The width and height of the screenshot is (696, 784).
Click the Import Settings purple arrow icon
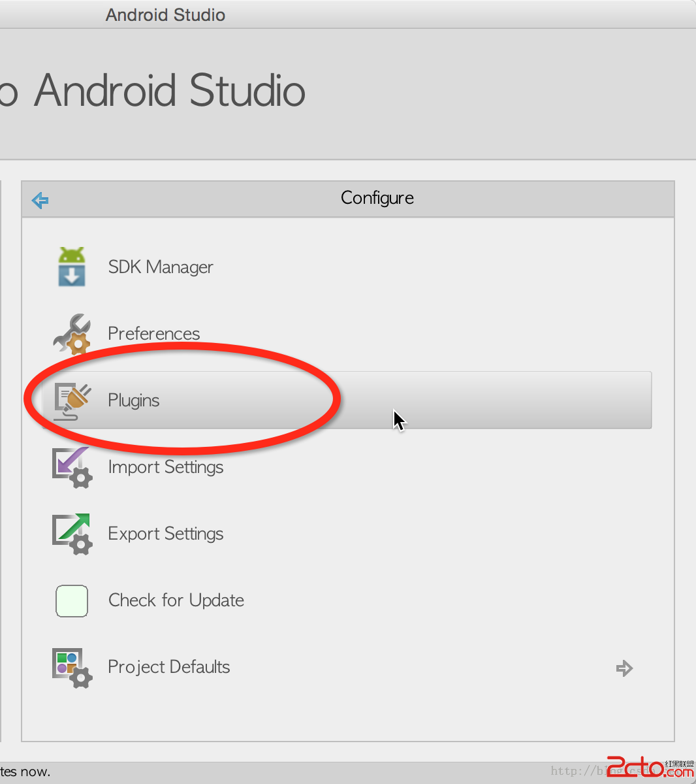point(72,467)
